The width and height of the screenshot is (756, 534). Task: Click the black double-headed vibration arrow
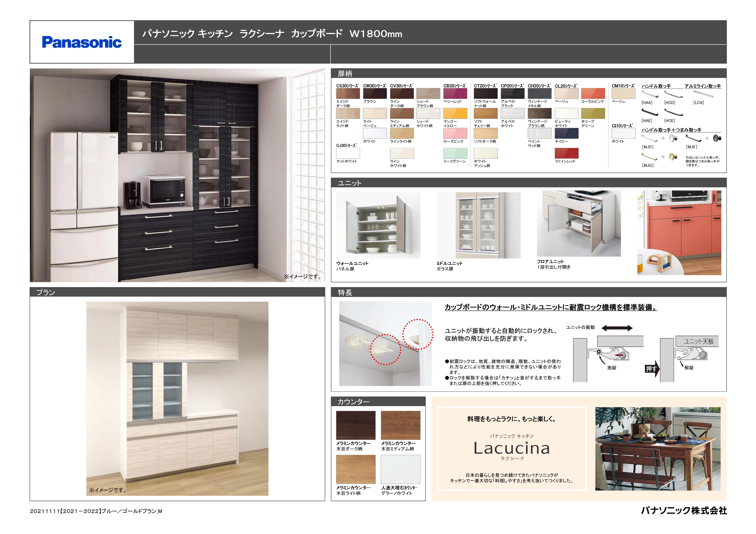617,328
